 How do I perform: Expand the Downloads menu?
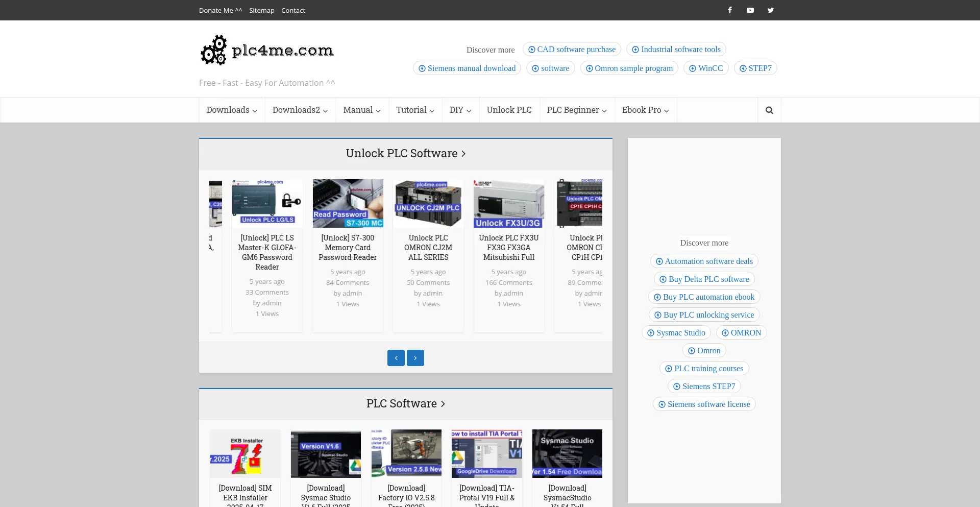tap(232, 110)
